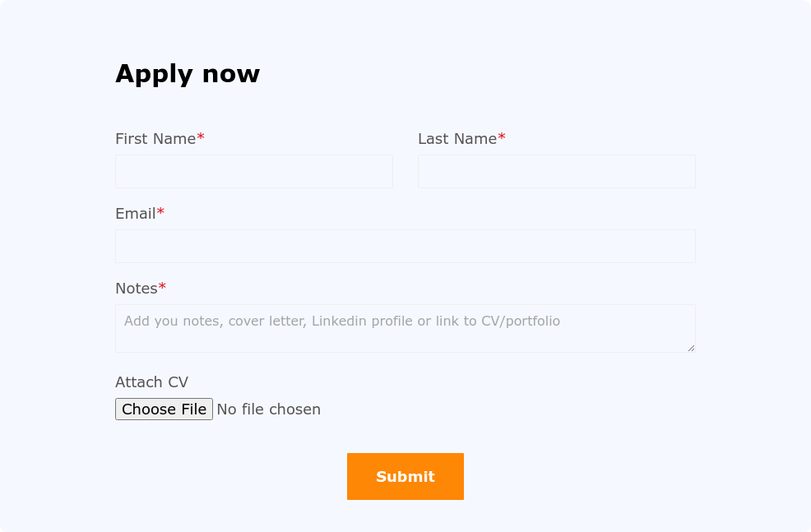The height and width of the screenshot is (532, 811).
Task: Click the red asterisk beside First Name
Action: [x=201, y=138]
